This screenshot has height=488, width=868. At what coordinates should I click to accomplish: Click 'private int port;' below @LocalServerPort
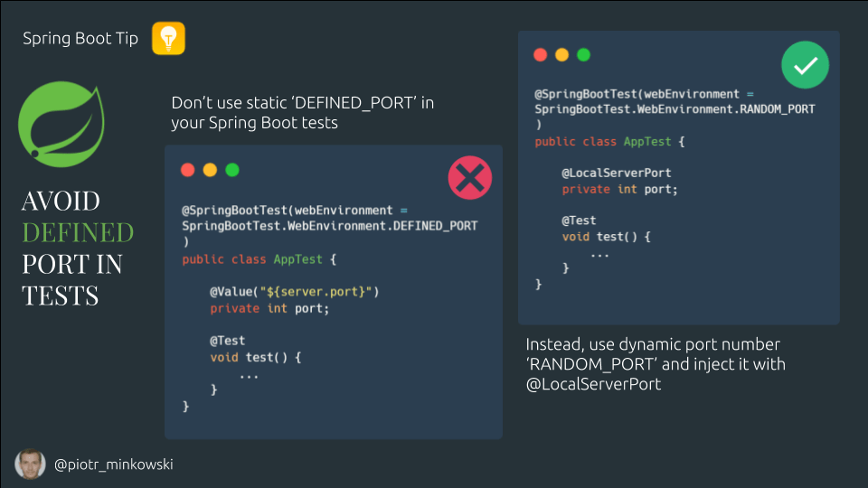[619, 189]
